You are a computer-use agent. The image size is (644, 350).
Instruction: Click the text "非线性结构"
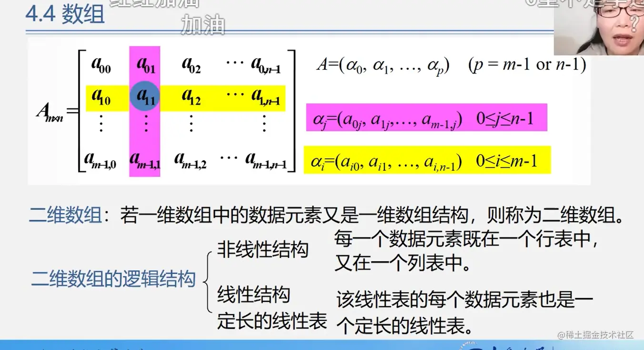coord(263,249)
